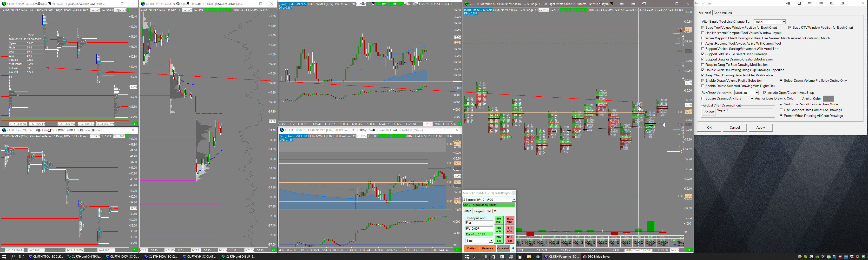Click the Anchor Color swatch
This screenshot has height=260, width=868.
[828, 99]
